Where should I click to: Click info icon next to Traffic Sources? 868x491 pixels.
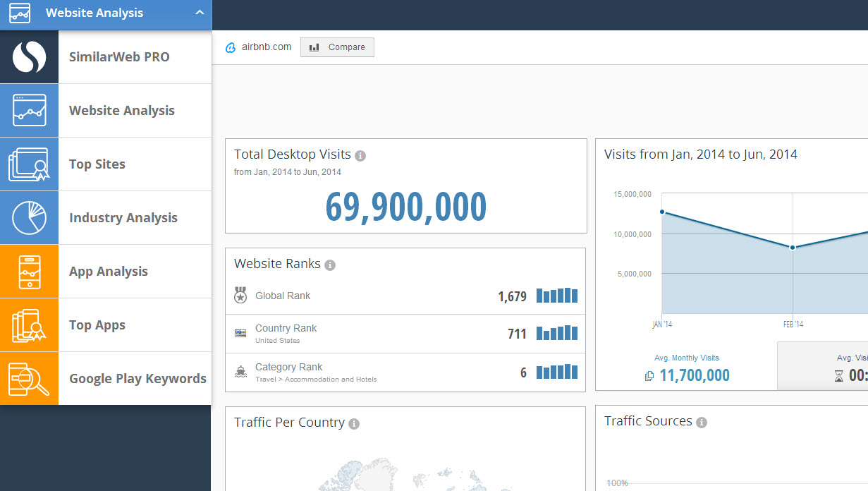[x=702, y=423]
